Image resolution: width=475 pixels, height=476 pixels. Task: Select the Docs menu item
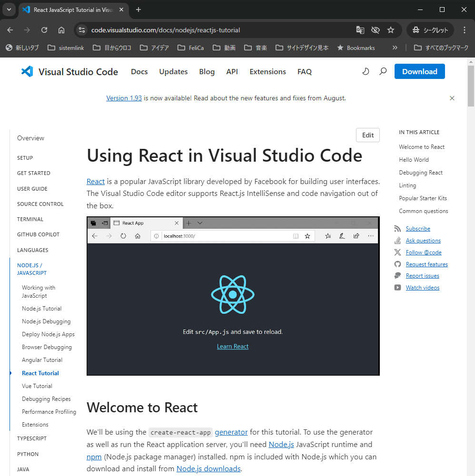[x=139, y=71]
